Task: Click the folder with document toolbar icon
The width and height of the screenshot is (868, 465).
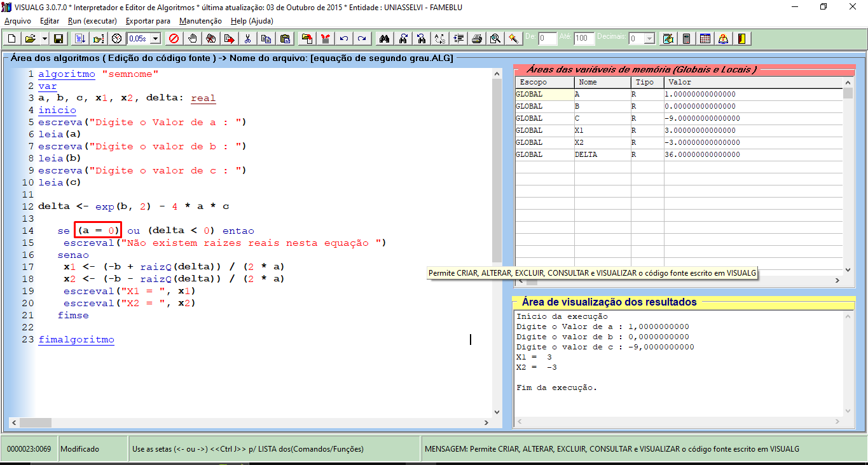Action: tap(307, 39)
